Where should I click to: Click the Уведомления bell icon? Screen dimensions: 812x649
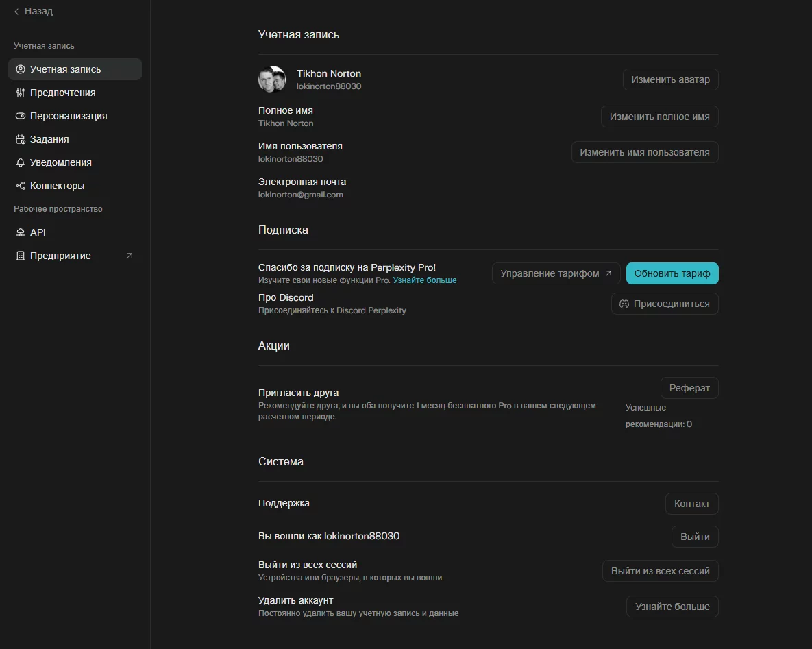pos(21,162)
